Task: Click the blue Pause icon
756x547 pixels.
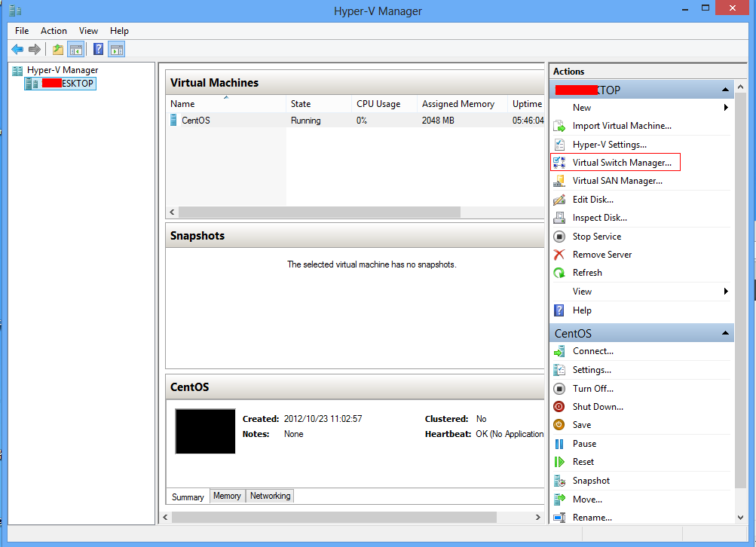Action: click(x=559, y=444)
